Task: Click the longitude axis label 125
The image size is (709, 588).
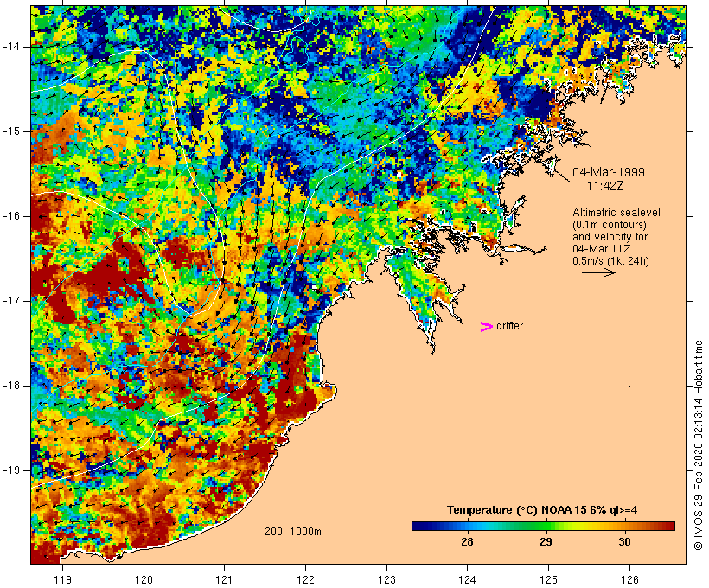Action: click(x=548, y=580)
